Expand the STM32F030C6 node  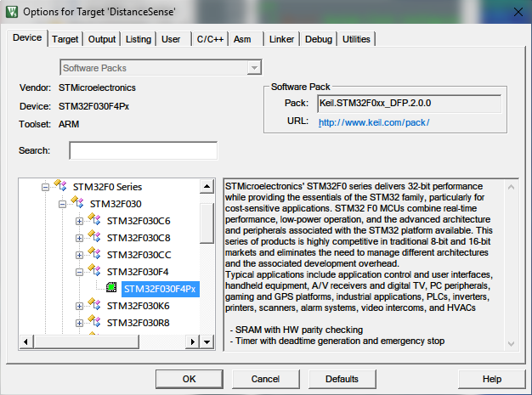pyautogui.click(x=79, y=221)
